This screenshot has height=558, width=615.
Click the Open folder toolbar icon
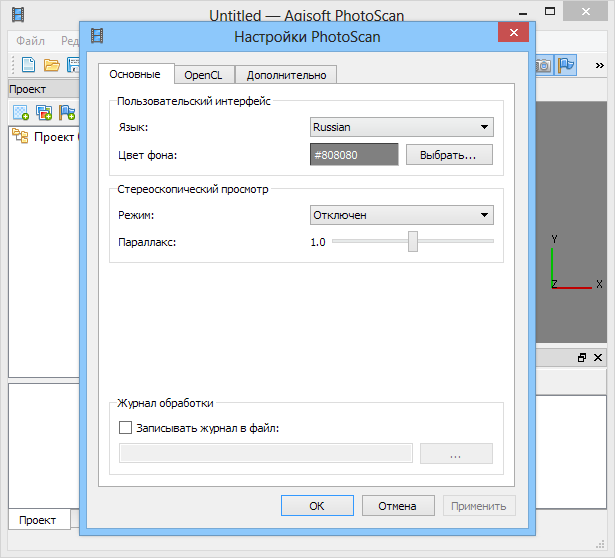click(x=51, y=65)
